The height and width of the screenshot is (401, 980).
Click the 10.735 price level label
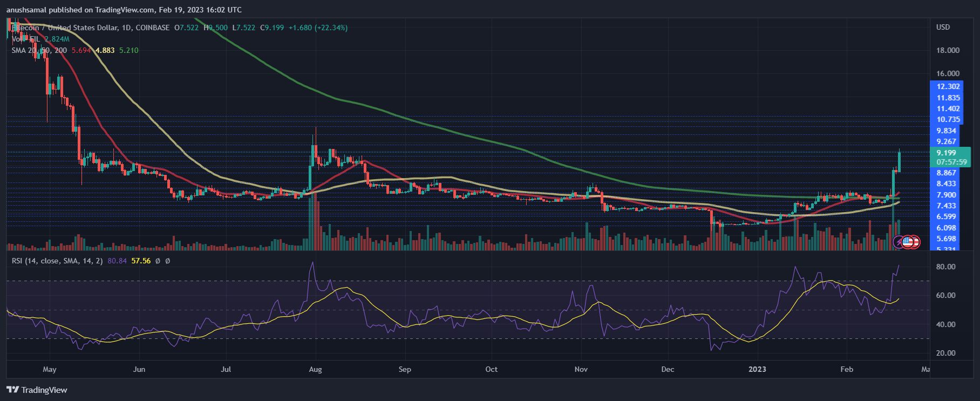[x=948, y=119]
